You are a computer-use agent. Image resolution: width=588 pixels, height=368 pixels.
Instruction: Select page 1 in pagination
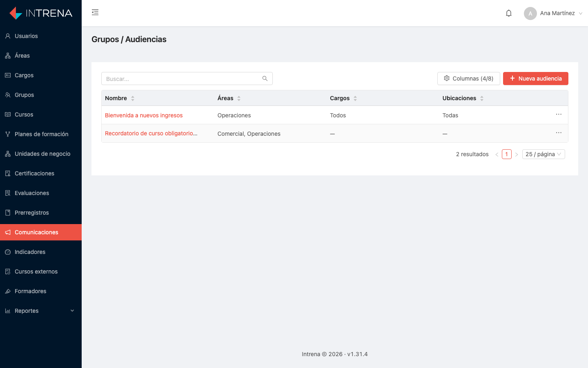(507, 154)
